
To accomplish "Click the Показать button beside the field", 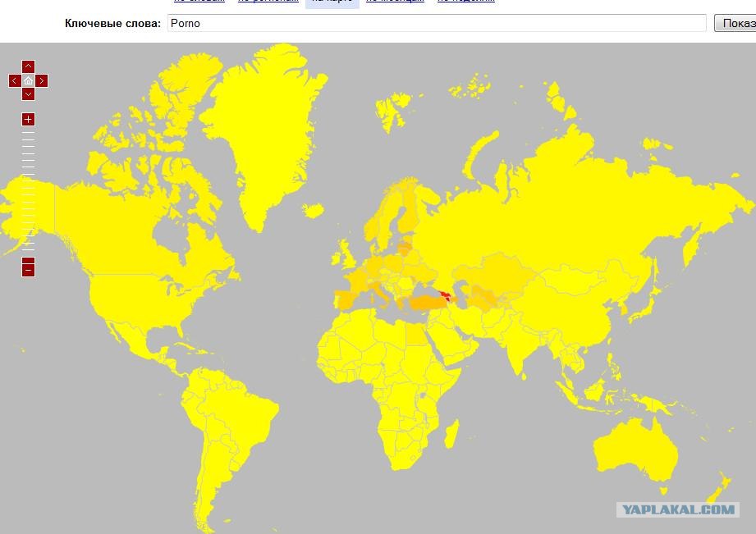I will point(735,23).
